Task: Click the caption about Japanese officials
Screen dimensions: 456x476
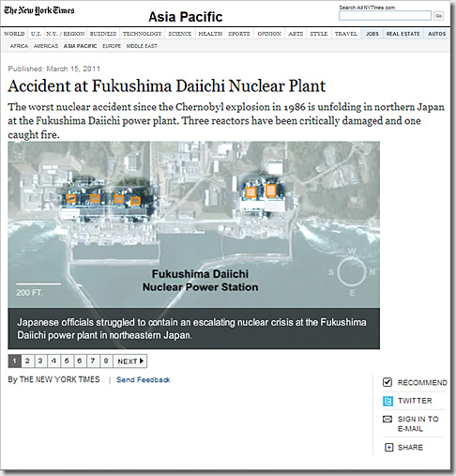Action: (191, 329)
